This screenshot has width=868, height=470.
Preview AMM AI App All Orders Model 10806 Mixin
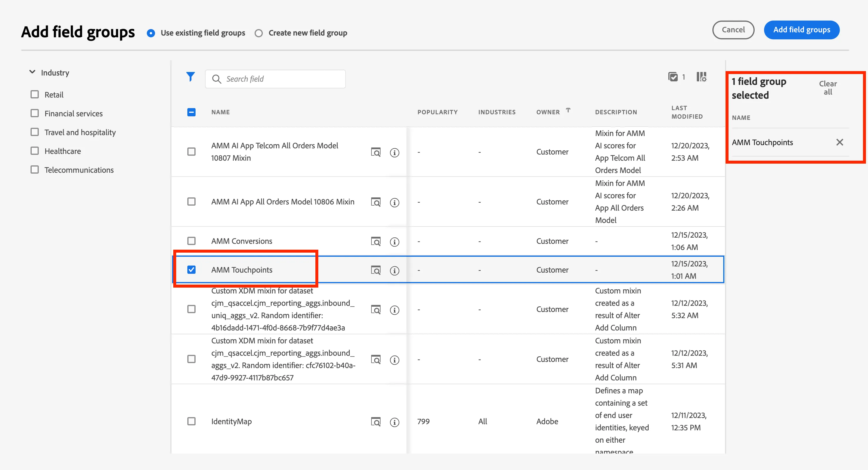pyautogui.click(x=376, y=202)
